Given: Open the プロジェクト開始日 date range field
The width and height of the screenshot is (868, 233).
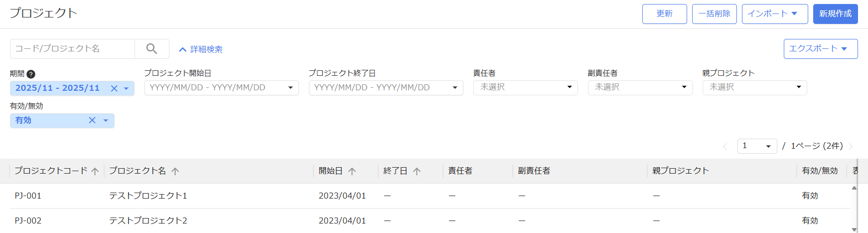Looking at the screenshot, I should (221, 88).
